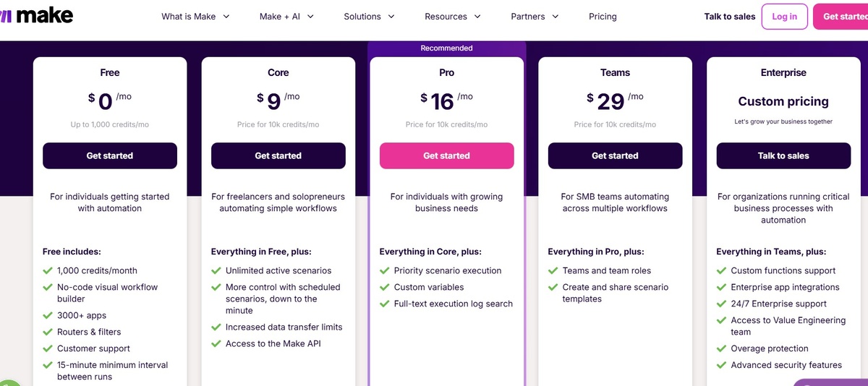Expand the What is Make dropdown

pos(195,17)
